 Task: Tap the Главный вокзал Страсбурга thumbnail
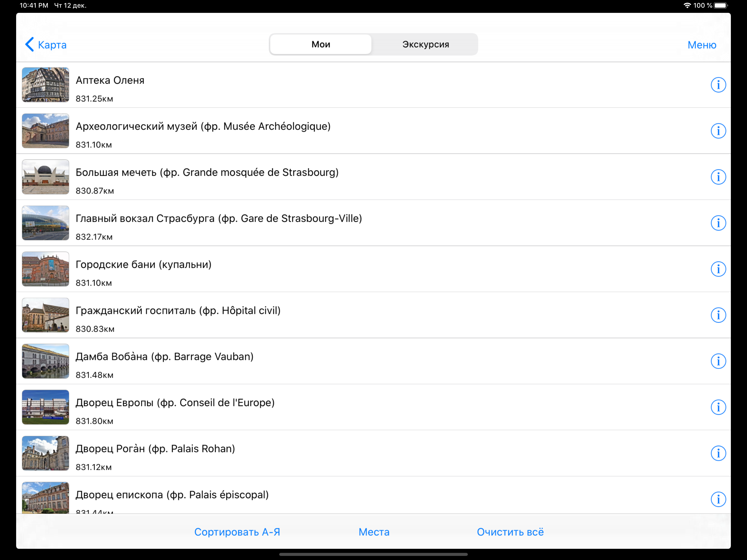pyautogui.click(x=46, y=223)
